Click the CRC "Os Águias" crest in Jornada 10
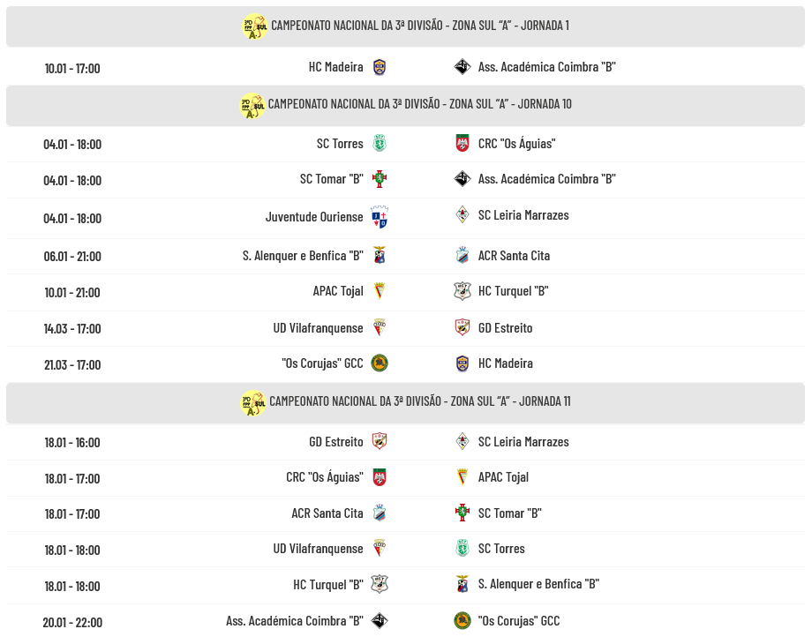This screenshot has height=644, width=812. 462,143
